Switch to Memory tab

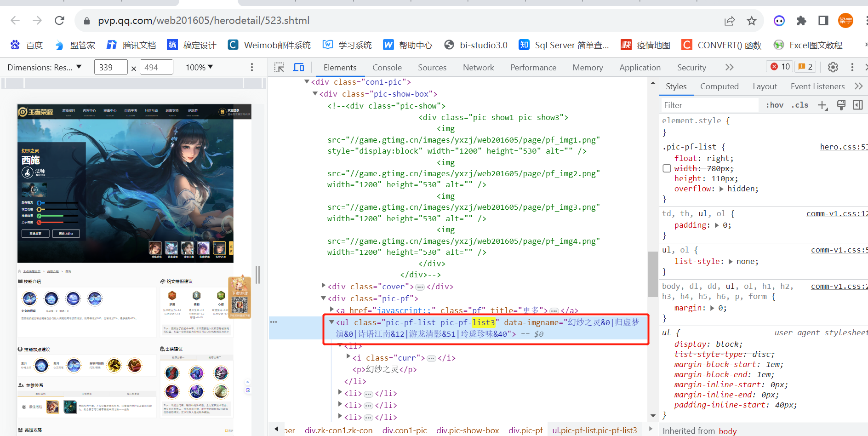click(588, 68)
